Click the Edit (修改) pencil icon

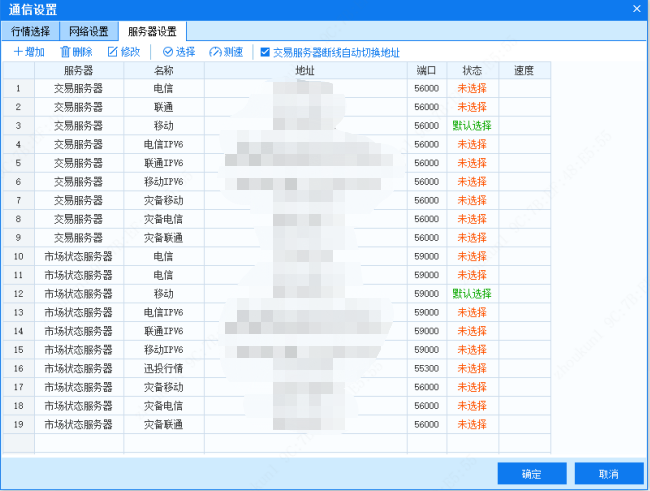click(113, 52)
